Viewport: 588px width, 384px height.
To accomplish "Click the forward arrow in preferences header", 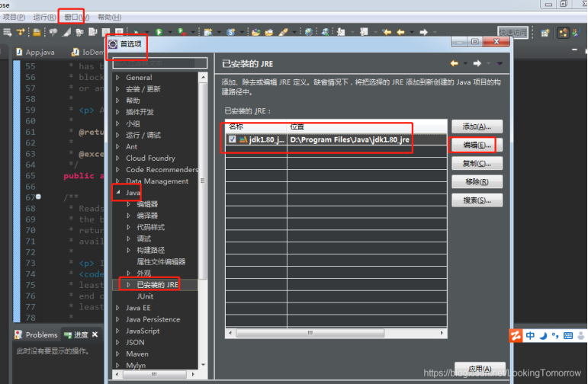I will [x=477, y=63].
